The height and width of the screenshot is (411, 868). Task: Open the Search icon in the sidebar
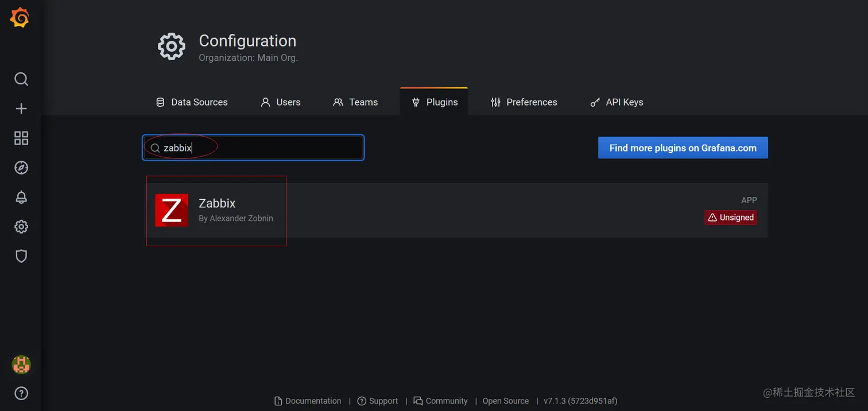tap(21, 79)
